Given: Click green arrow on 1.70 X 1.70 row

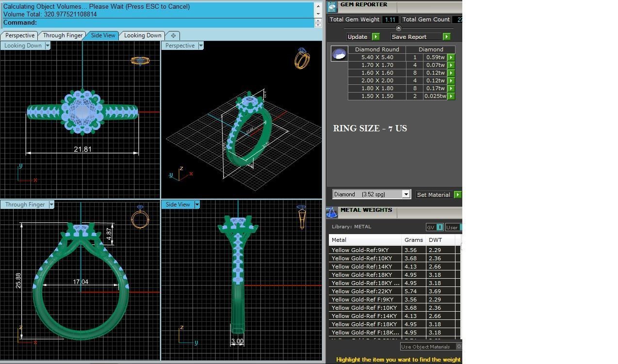Looking at the screenshot, I should [x=451, y=65].
